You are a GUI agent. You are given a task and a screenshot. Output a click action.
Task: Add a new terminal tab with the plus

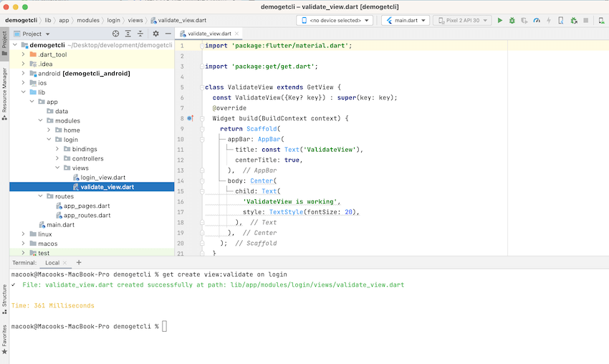pyautogui.click(x=79, y=262)
